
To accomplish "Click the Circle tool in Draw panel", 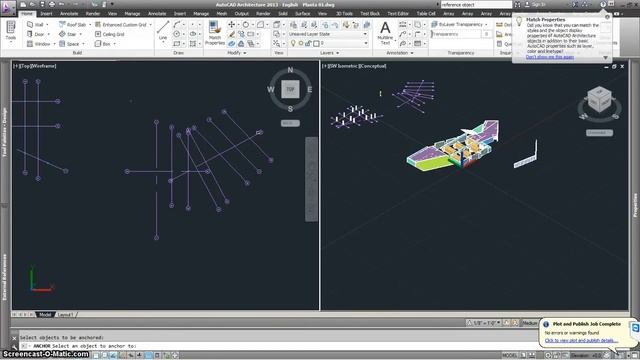I will pos(176,34).
